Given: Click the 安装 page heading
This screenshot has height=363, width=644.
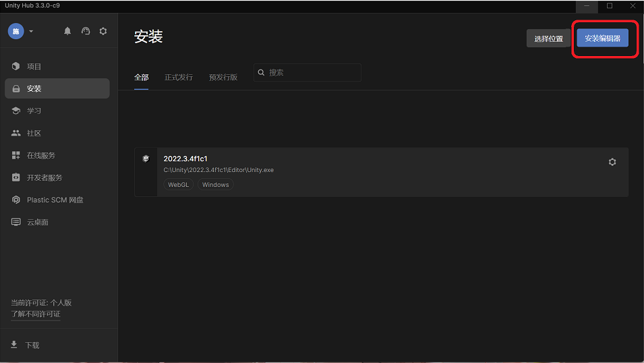Looking at the screenshot, I should click(x=148, y=36).
